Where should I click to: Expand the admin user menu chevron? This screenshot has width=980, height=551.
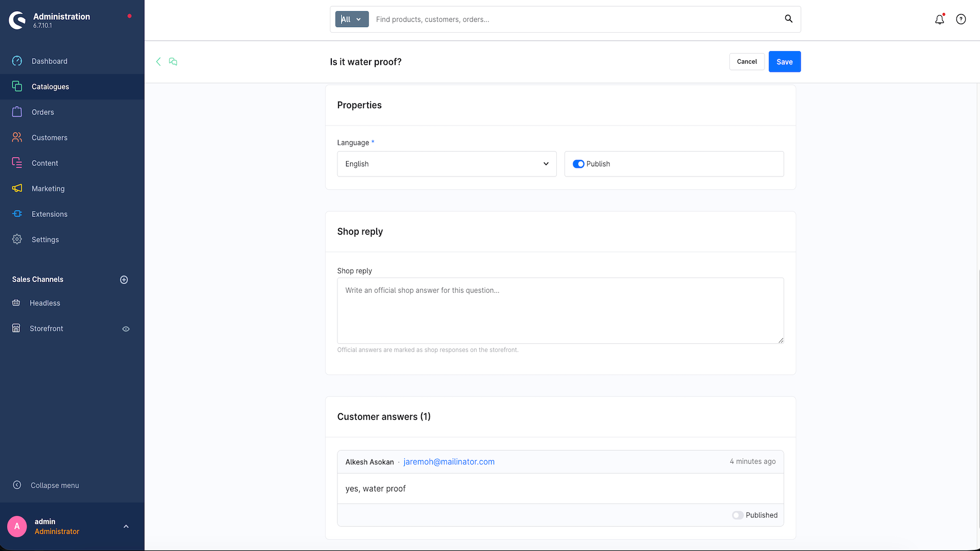pyautogui.click(x=126, y=527)
